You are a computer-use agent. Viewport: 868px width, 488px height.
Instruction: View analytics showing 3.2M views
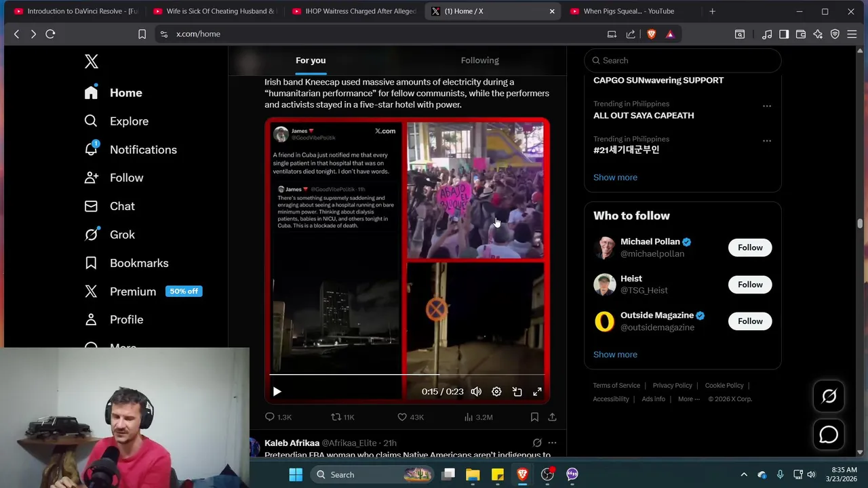[x=478, y=417]
